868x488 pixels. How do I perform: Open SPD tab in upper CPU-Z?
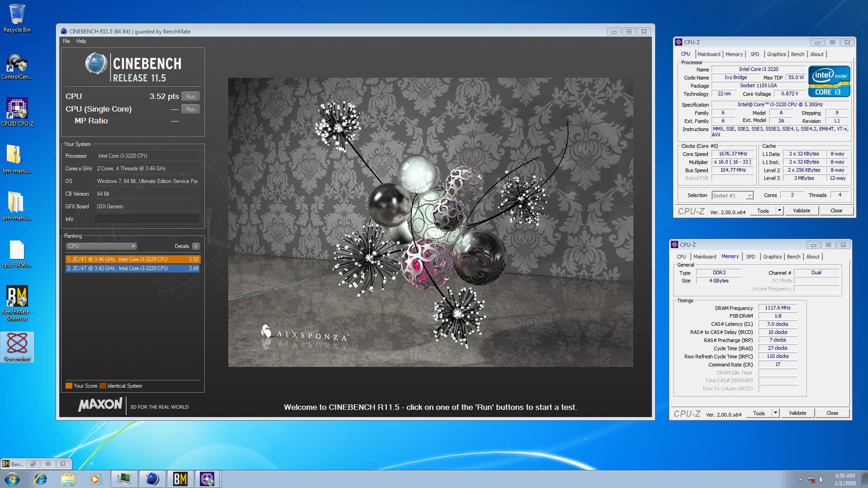point(755,54)
